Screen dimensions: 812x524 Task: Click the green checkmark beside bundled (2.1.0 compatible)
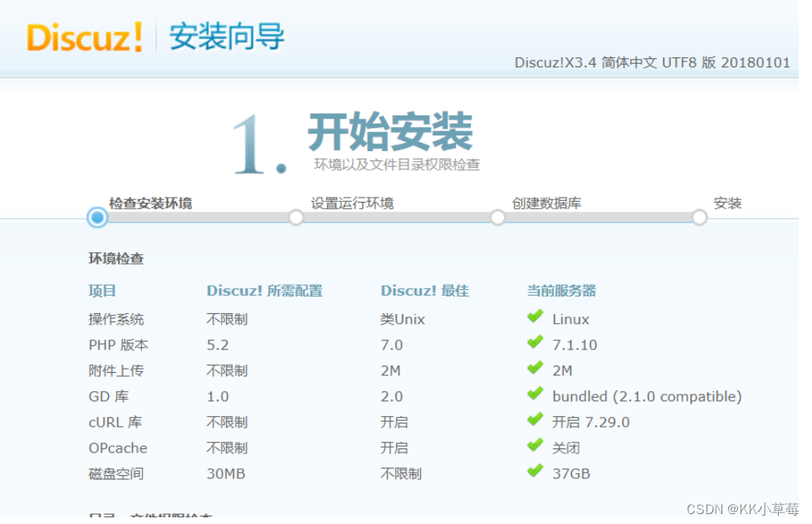(x=536, y=394)
